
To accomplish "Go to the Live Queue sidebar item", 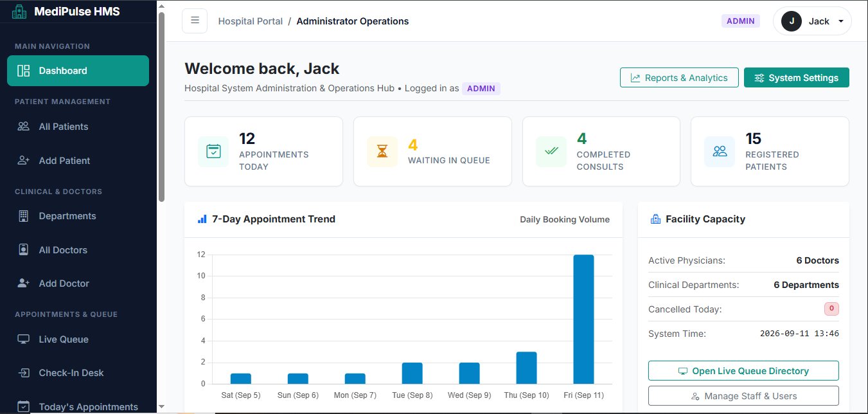I will [78, 339].
